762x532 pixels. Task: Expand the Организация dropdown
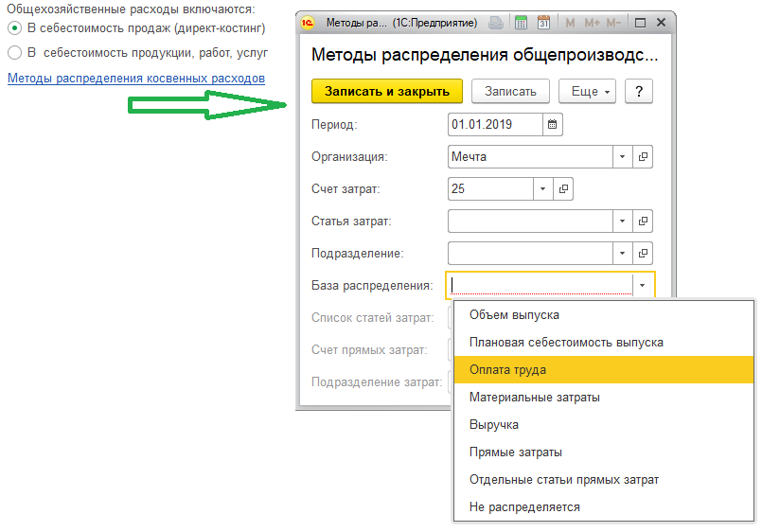(x=623, y=157)
